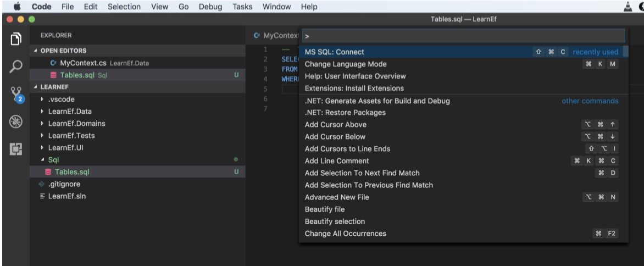This screenshot has height=266, width=644.
Task: Focus the command palette input field
Action: point(464,36)
